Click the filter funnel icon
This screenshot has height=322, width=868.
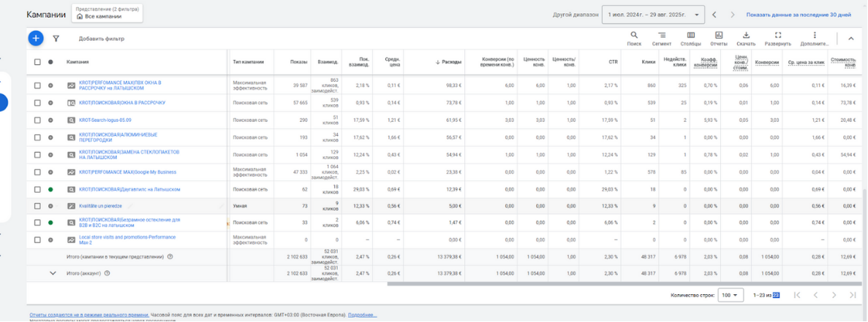[x=56, y=39]
